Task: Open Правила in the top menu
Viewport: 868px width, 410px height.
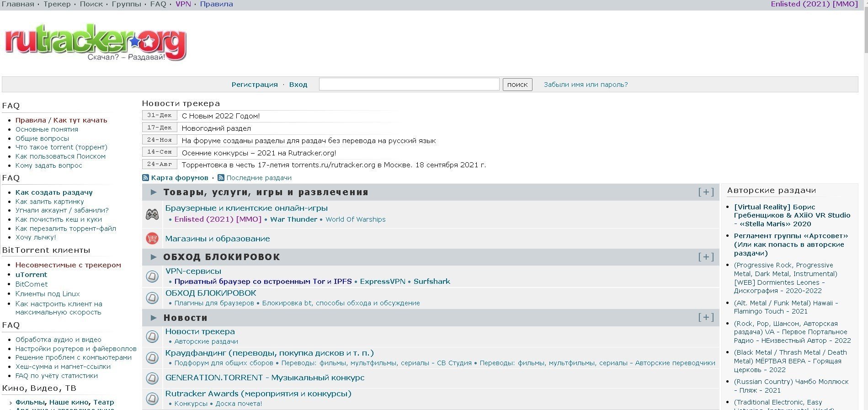Action: (216, 4)
